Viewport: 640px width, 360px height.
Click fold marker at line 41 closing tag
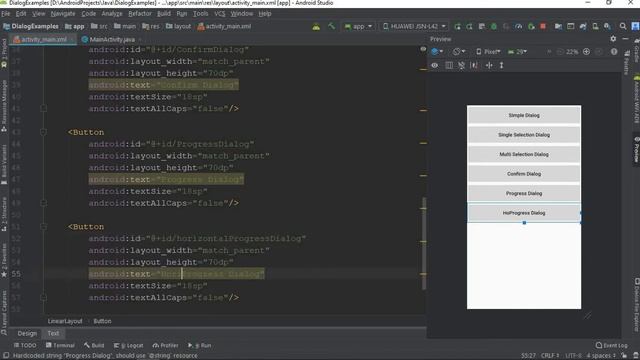[43, 108]
